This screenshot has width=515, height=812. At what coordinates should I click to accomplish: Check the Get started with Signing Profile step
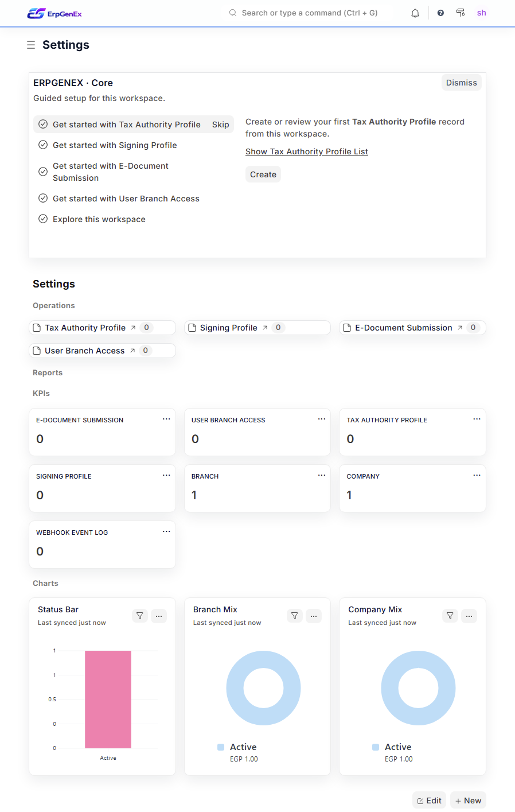pyautogui.click(x=43, y=145)
